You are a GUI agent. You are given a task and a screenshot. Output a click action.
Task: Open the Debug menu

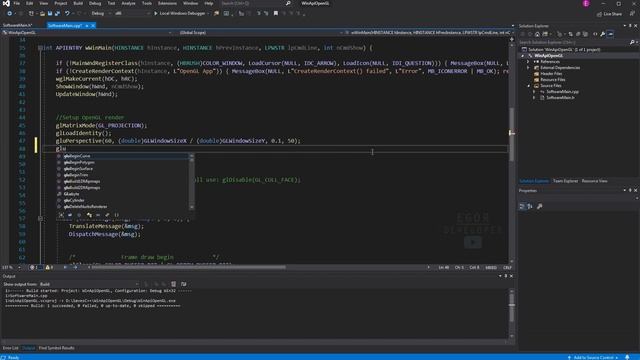tap(95, 3)
